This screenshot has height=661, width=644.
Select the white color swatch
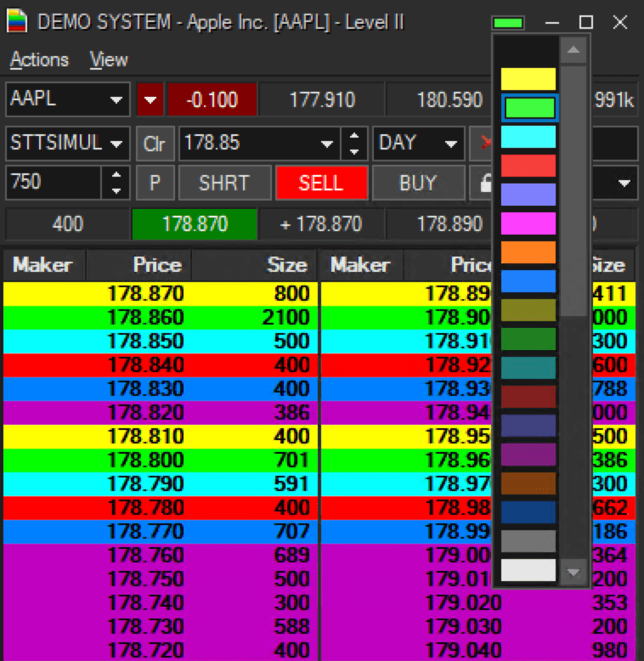tap(528, 570)
